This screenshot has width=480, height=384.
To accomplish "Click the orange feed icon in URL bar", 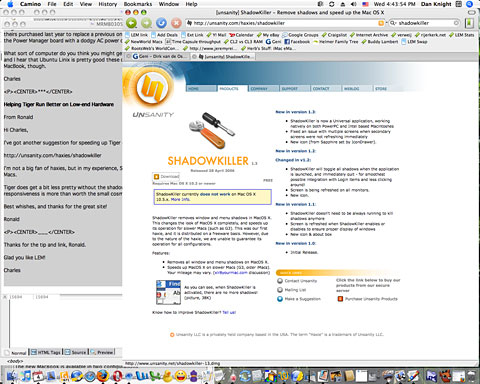I will click(x=381, y=23).
